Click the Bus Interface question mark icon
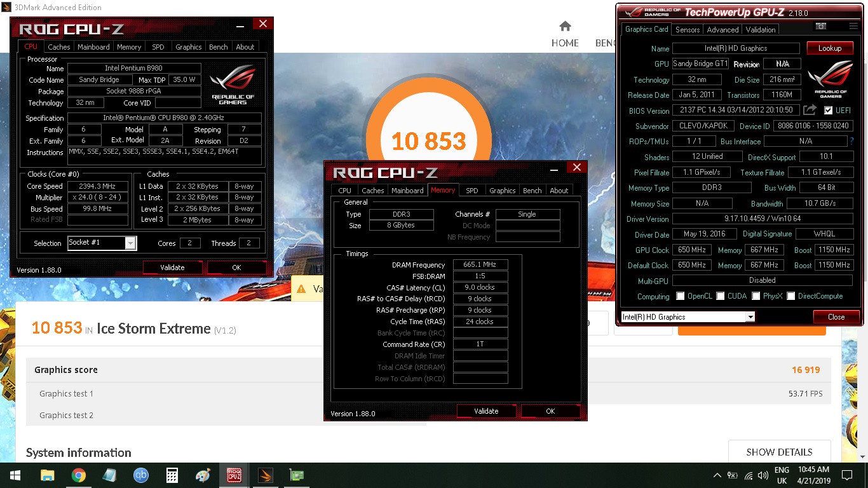This screenshot has width=868, height=488. pos(851,141)
